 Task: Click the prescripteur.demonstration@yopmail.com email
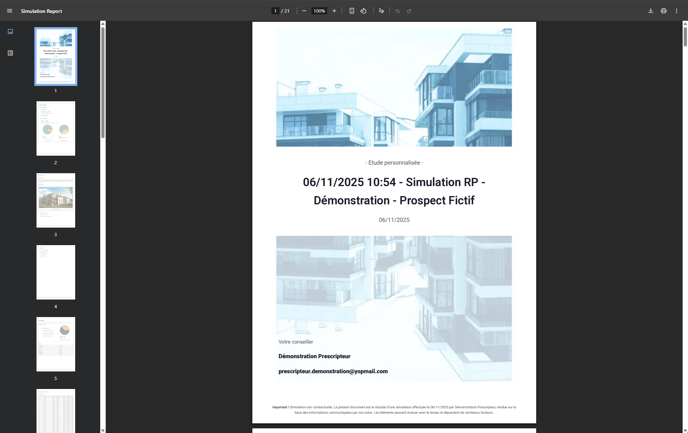point(333,371)
